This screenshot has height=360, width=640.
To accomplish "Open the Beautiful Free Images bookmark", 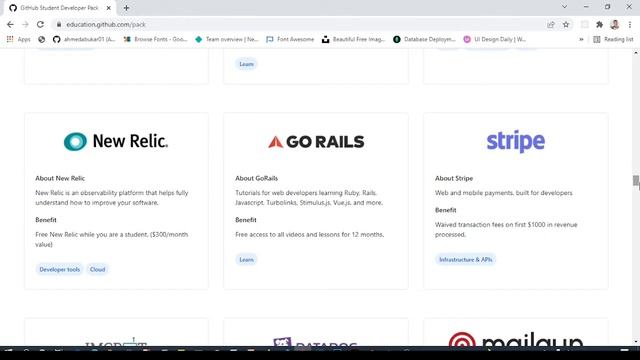I will pos(353,39).
